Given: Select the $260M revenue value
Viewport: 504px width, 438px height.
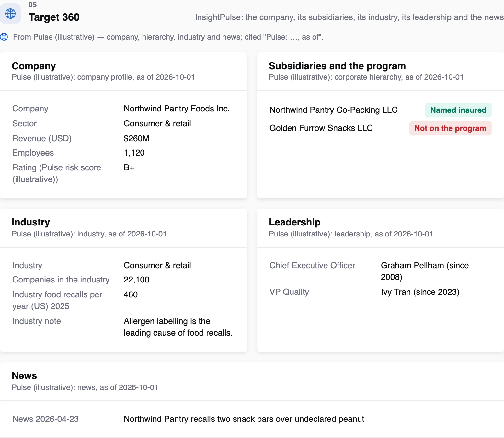Looking at the screenshot, I should (x=136, y=138).
